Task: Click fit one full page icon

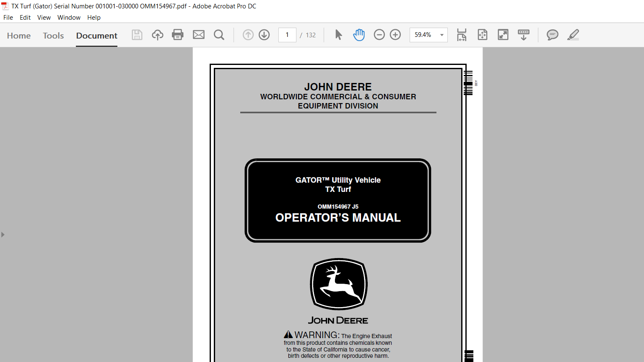Action: coord(483,35)
